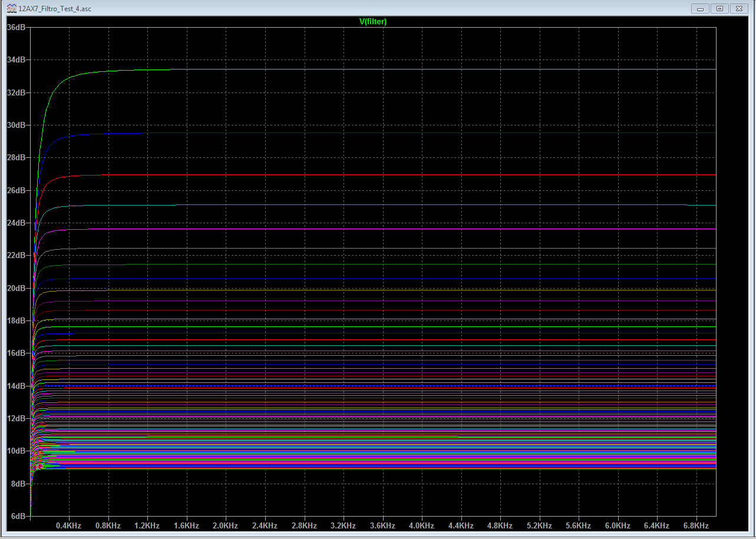Click the 12dB vertical axis label
Screen dimensions: 756x539
pyautogui.click(x=16, y=418)
